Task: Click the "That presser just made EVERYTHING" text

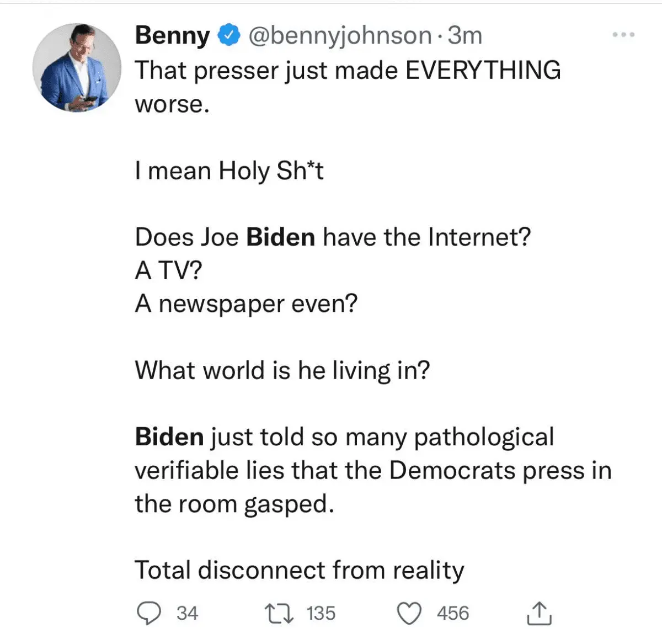Action: coord(348,71)
